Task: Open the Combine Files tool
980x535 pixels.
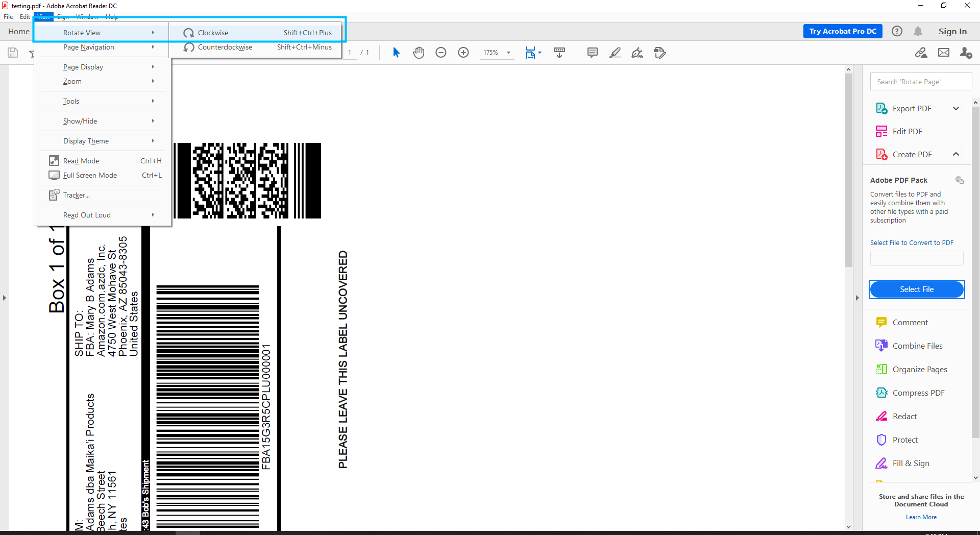Action: 917,346
